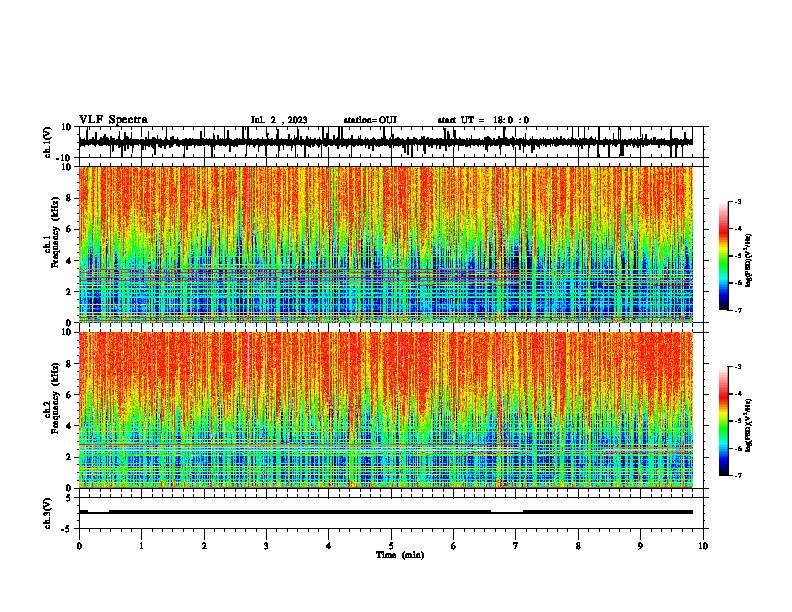Viewport: 792px width, 612px height.
Task: Select the "start UT = 18:0 :0" text
Action: [x=483, y=120]
